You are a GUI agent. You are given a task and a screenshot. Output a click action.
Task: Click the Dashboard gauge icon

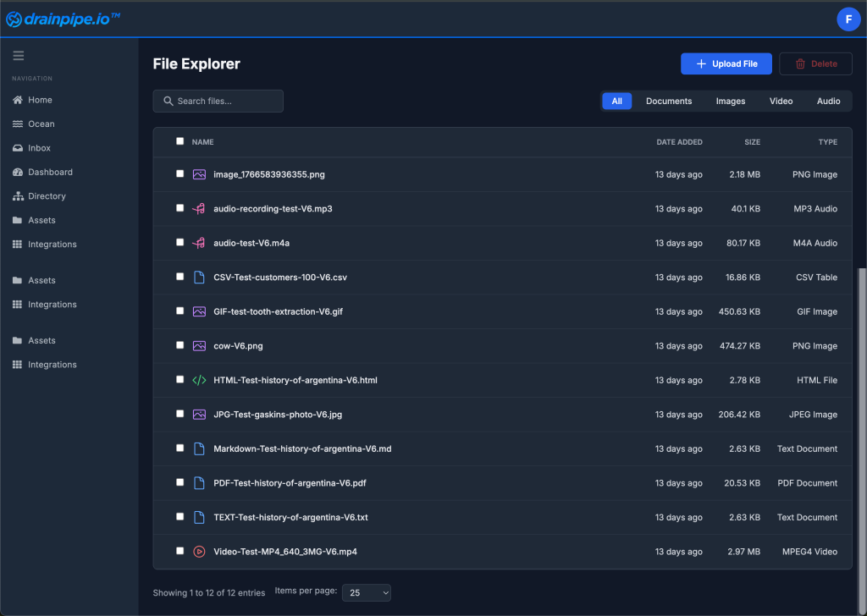18,173
